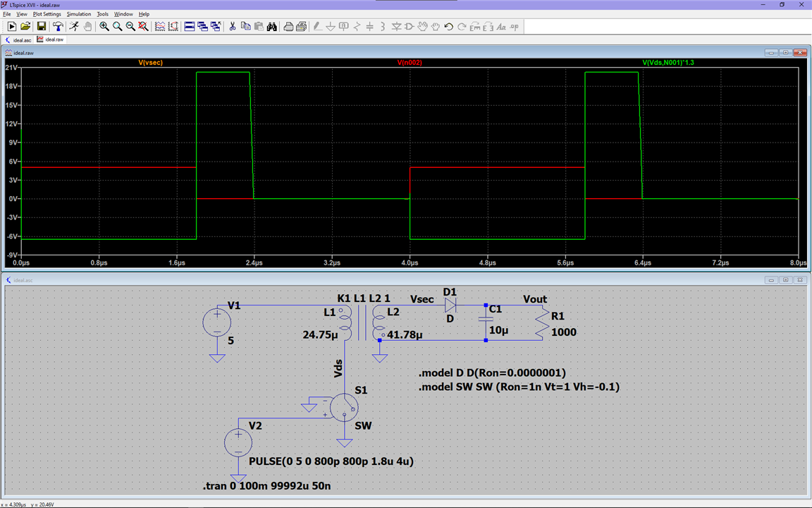Open the Plot Settings menu
The image size is (812, 508).
point(47,14)
